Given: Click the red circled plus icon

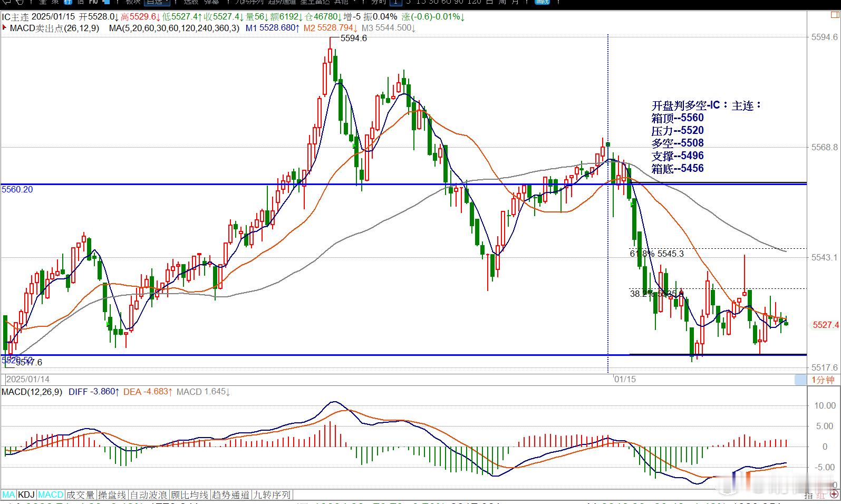Looking at the screenshot, I should coord(834,495).
